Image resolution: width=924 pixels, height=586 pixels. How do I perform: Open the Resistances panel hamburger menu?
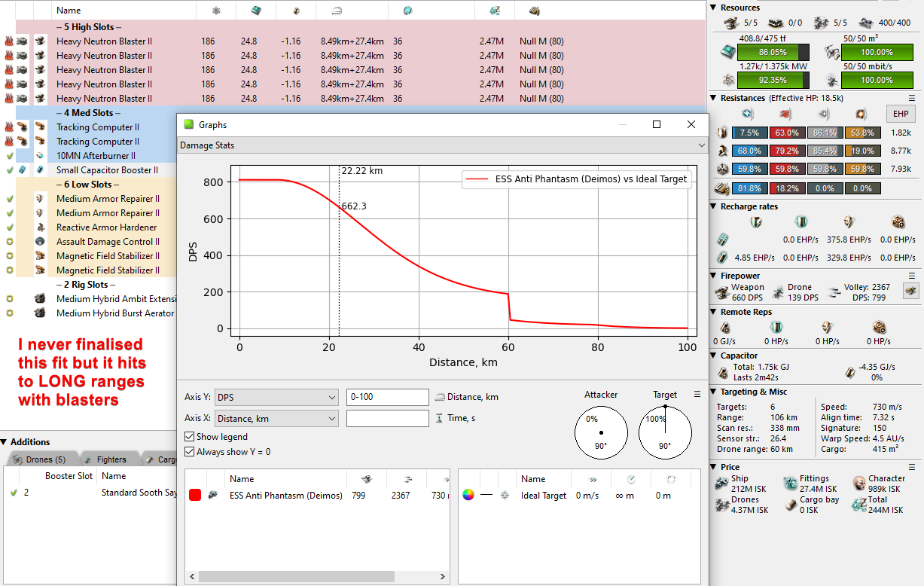point(911,98)
